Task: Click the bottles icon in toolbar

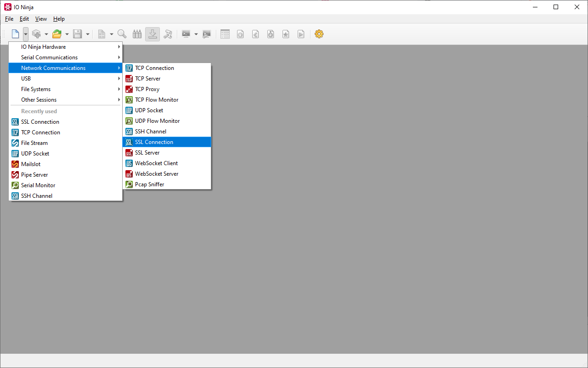Action: pos(137,34)
